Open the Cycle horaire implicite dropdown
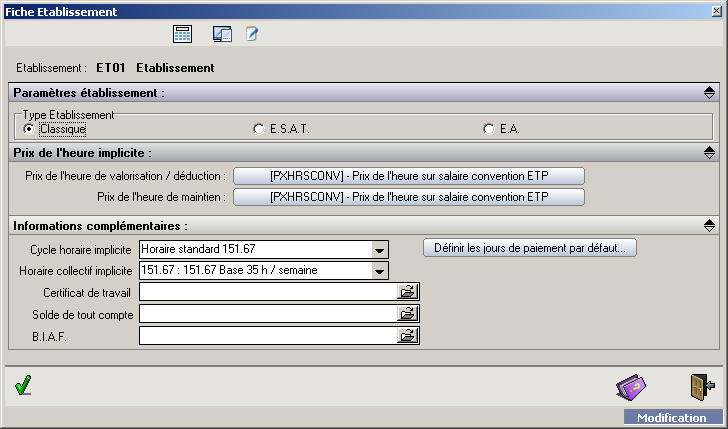 [x=379, y=249]
